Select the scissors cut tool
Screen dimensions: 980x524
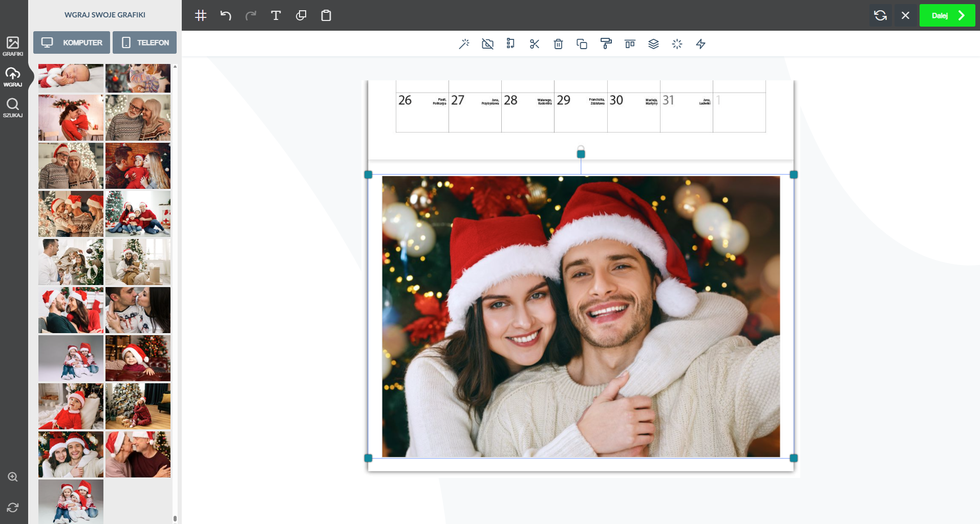point(535,44)
